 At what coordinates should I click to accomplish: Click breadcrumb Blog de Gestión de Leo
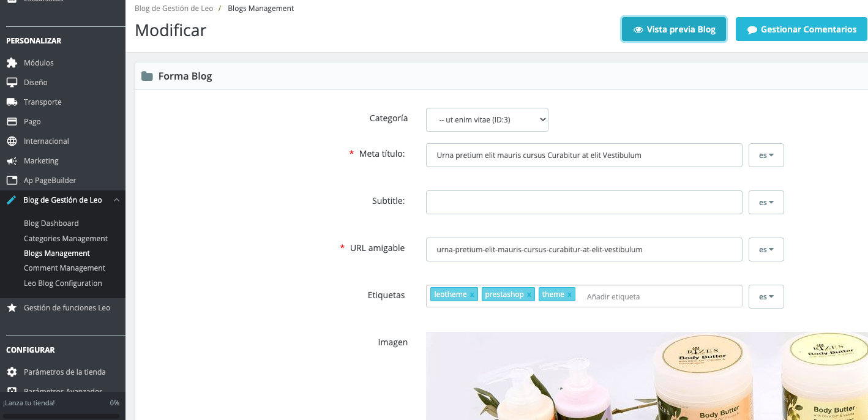pyautogui.click(x=174, y=9)
